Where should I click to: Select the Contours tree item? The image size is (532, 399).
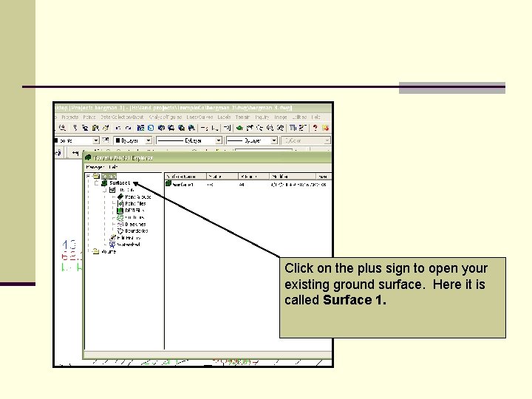[x=134, y=217]
